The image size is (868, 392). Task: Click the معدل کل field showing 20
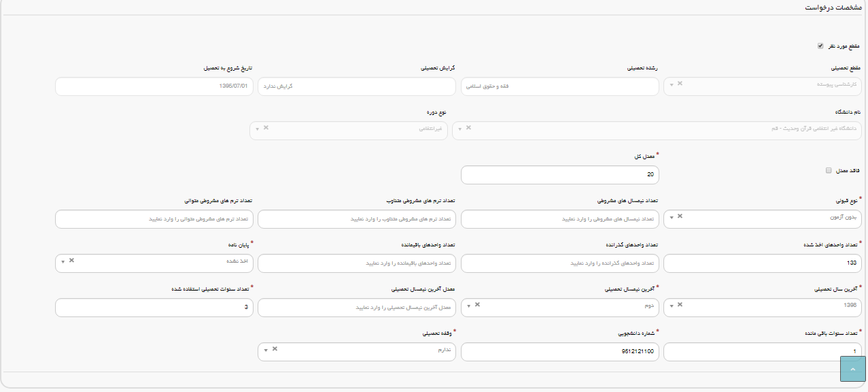tap(559, 175)
